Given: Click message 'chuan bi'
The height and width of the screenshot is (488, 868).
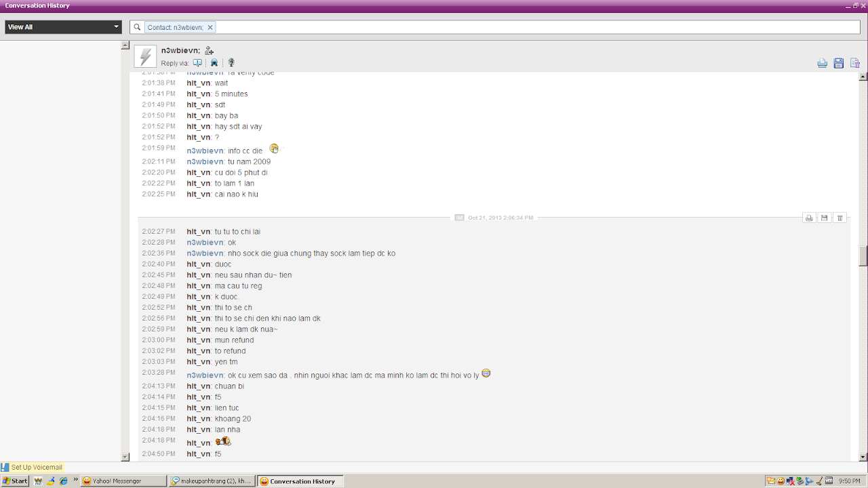Looking at the screenshot, I should tap(229, 386).
